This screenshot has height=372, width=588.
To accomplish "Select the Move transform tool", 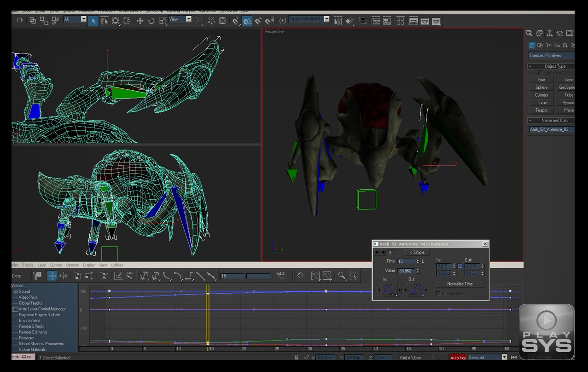I will tap(140, 21).
